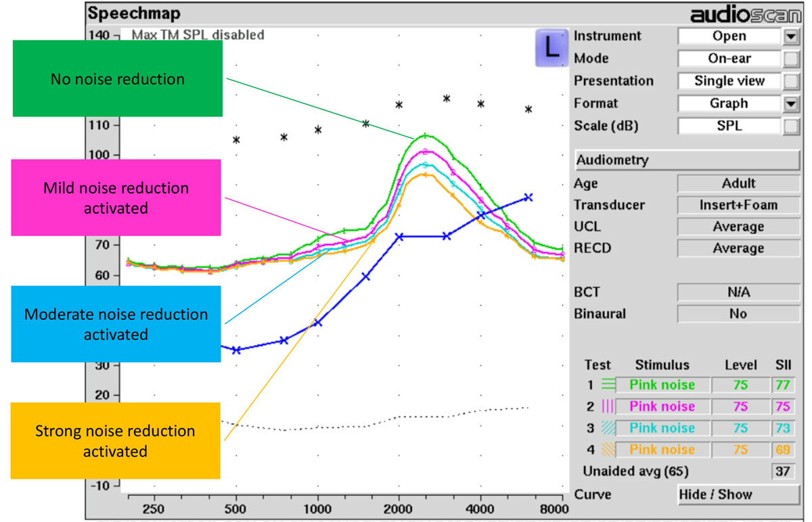Open the Audiometry section header

tap(687, 160)
